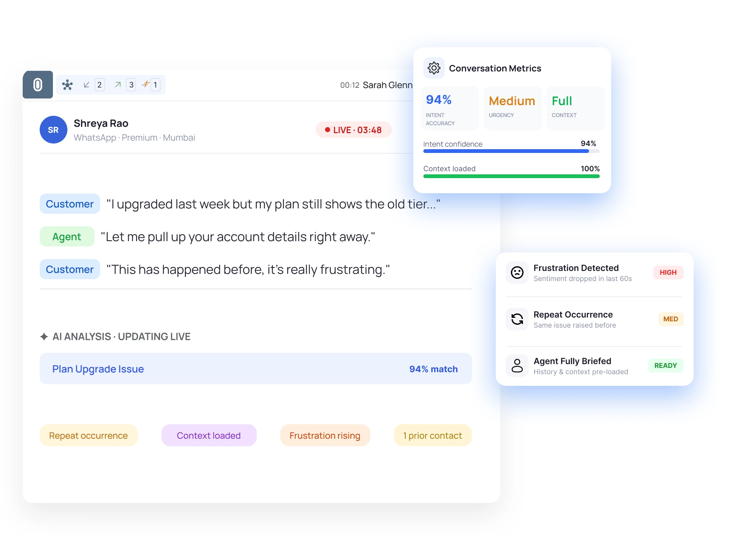The width and height of the screenshot is (756, 535).
Task: Click the HIGH severity badge
Action: point(668,273)
